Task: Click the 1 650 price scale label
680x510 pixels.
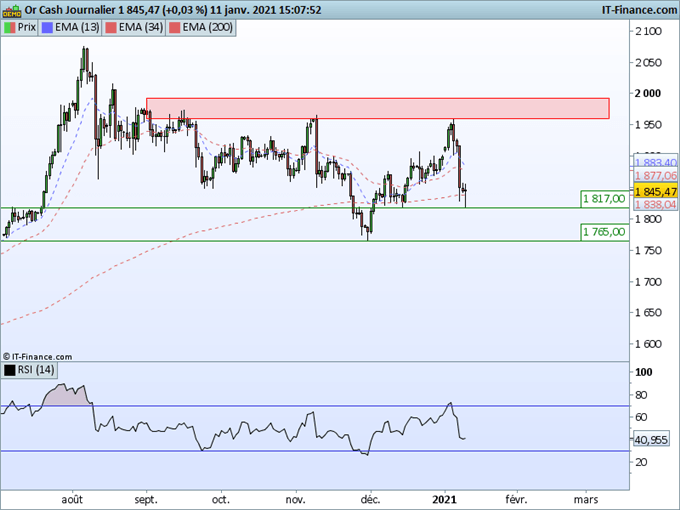Action: (648, 313)
